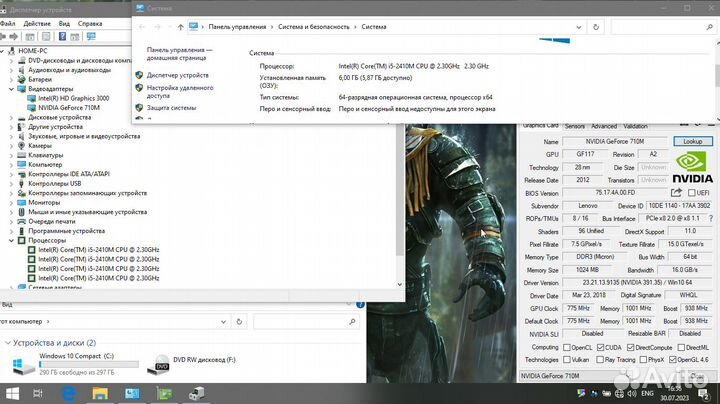The image size is (720, 404).
Task: Expand the Мониторы tree node
Action: point(11,202)
